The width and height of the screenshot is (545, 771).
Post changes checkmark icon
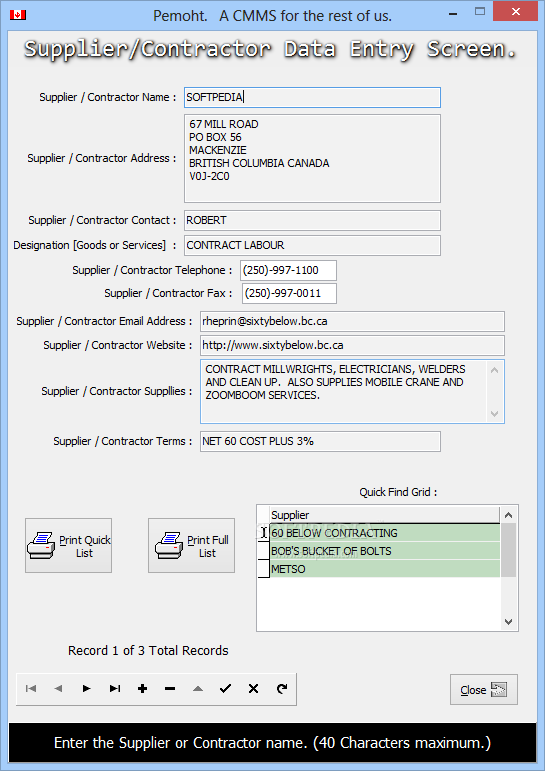[x=225, y=688]
